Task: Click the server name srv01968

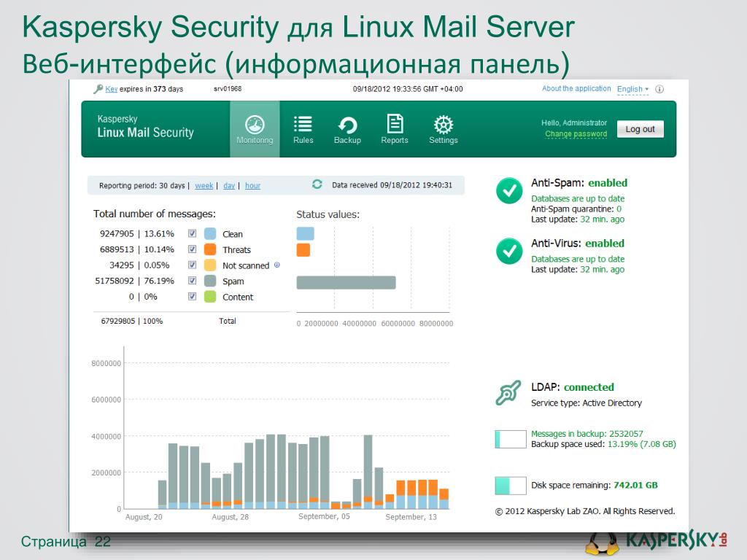Action: pyautogui.click(x=228, y=89)
